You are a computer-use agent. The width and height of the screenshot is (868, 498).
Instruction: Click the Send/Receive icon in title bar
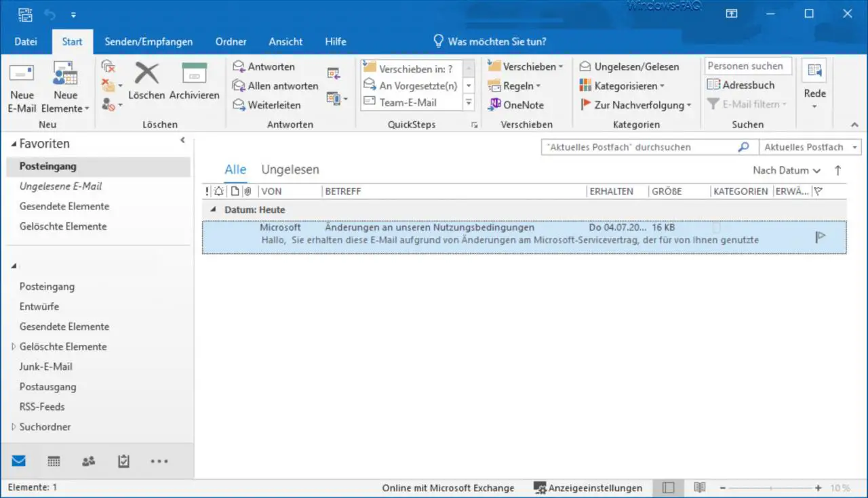tap(25, 14)
